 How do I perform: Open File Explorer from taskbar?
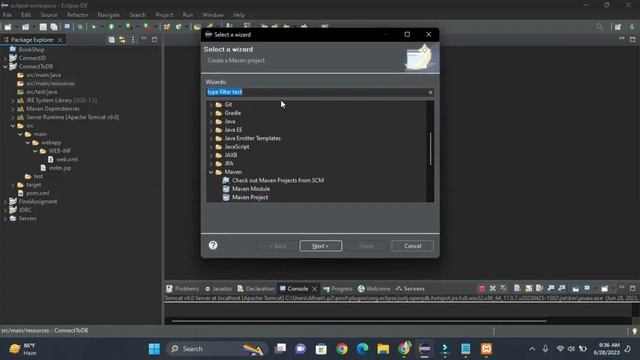(383, 349)
